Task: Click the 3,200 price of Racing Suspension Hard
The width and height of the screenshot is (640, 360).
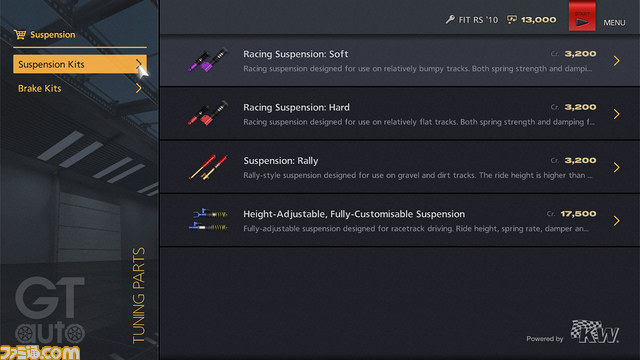Action: 580,107
